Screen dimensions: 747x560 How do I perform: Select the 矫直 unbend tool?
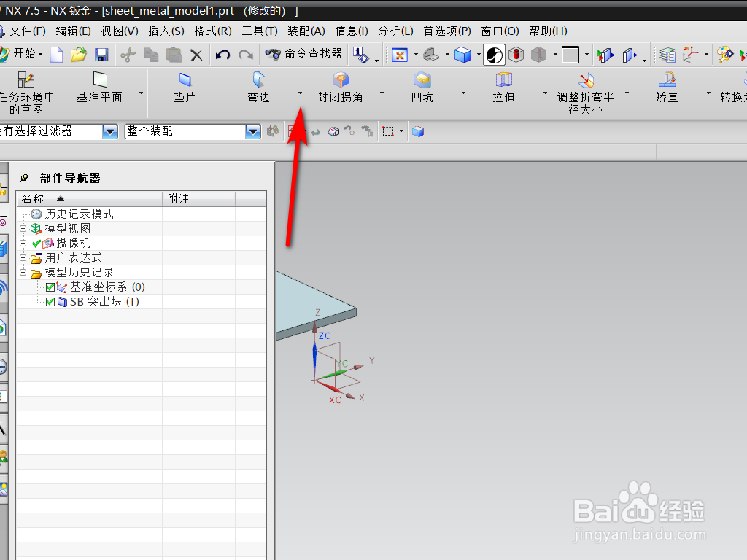[667, 87]
